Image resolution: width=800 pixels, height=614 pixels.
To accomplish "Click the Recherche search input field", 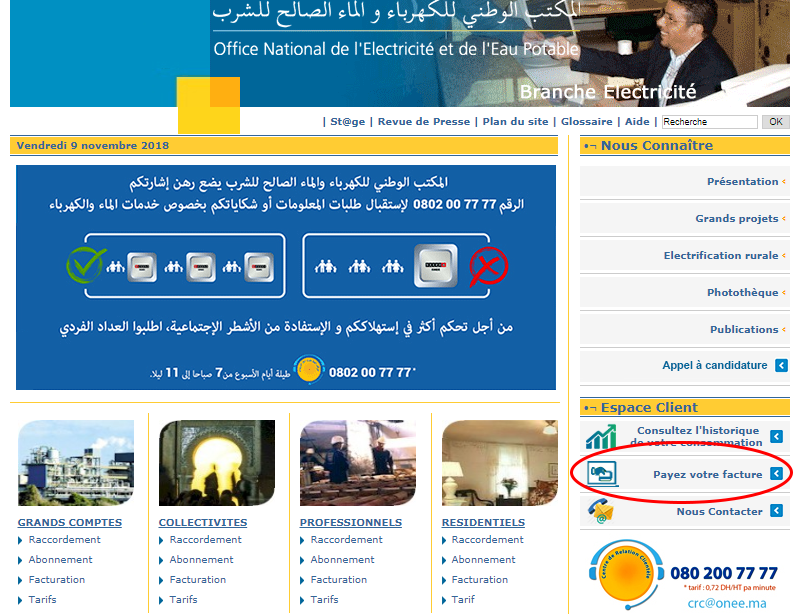I will coord(709,122).
